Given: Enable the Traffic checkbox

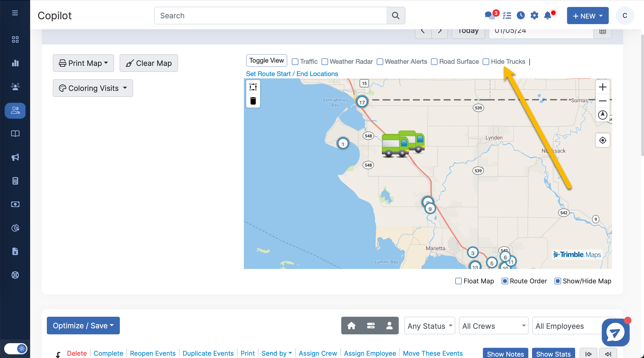Looking at the screenshot, I should point(295,61).
